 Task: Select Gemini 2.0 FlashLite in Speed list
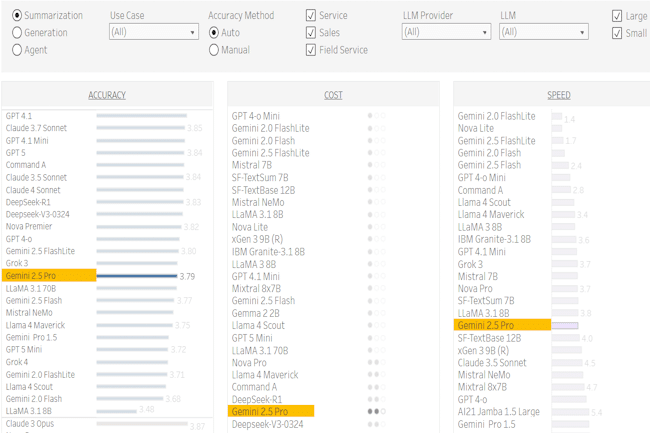(496, 116)
